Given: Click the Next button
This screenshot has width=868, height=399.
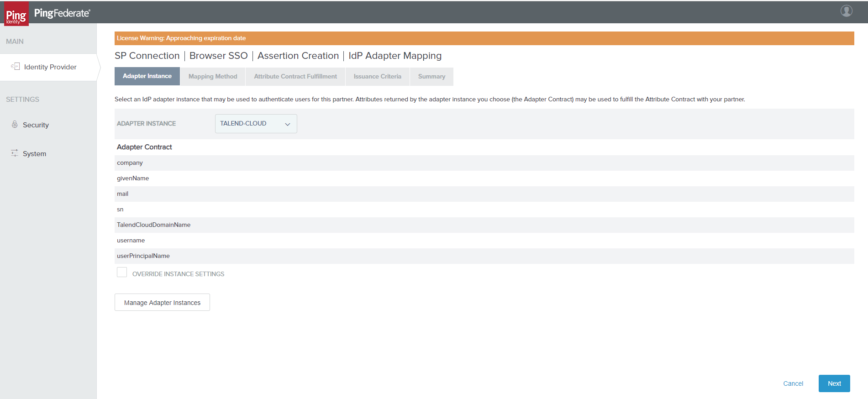Looking at the screenshot, I should click(834, 383).
